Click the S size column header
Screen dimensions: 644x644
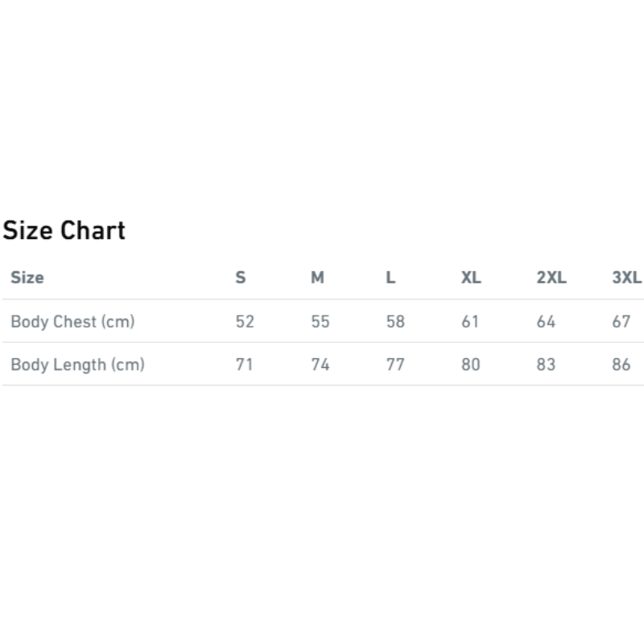(x=241, y=278)
